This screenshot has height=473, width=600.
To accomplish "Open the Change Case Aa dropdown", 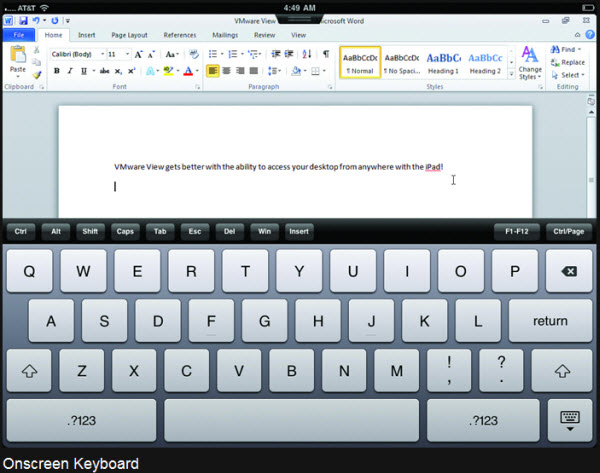I will (172, 54).
